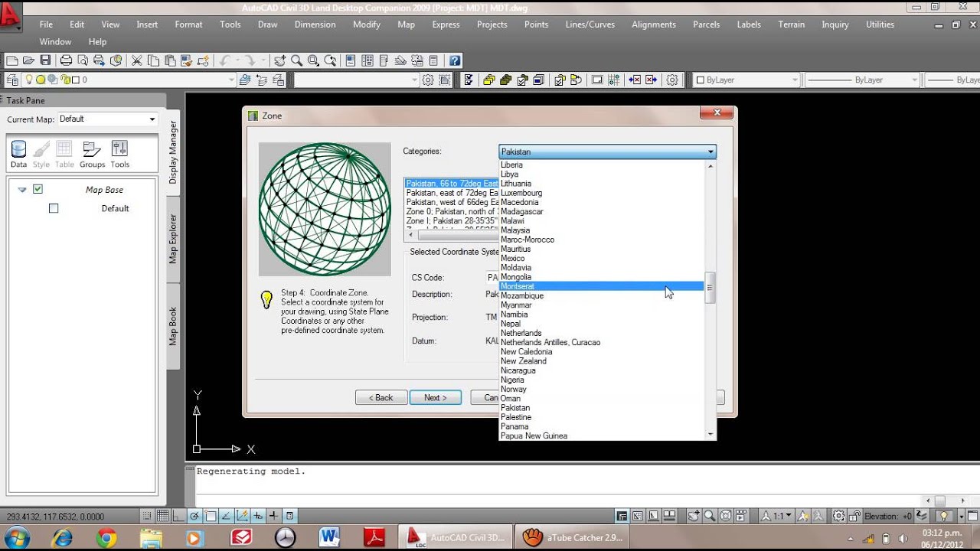Viewport: 980px width, 551px height.
Task: Click the Pan (hand) tool icon
Action: point(280,60)
